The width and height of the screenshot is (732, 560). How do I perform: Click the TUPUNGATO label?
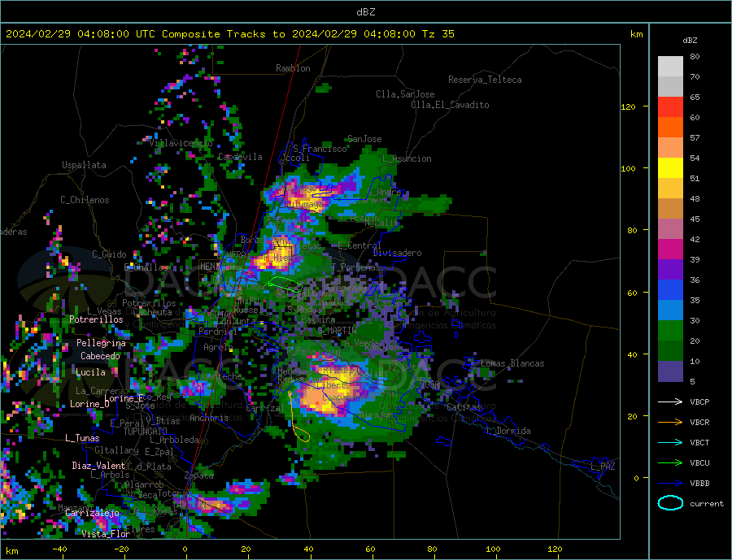(146, 432)
